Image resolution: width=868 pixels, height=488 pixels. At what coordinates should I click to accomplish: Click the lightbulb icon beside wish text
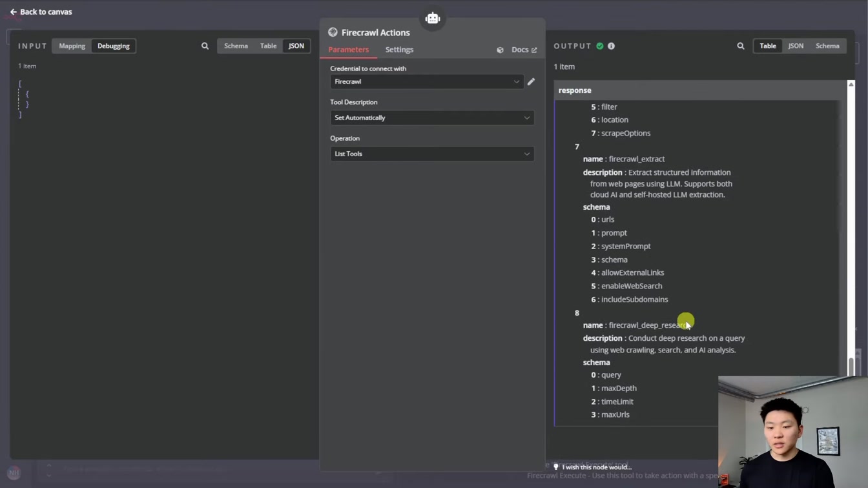coord(555,467)
